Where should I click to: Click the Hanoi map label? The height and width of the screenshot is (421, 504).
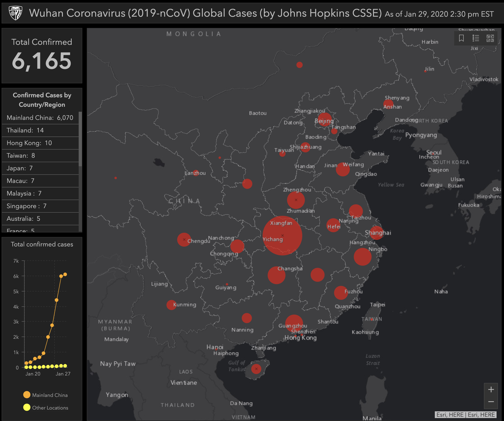(x=215, y=347)
